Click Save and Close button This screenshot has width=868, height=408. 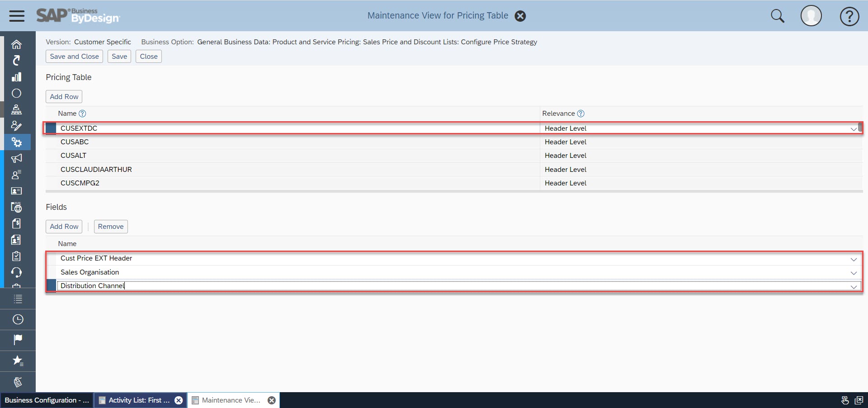point(74,57)
